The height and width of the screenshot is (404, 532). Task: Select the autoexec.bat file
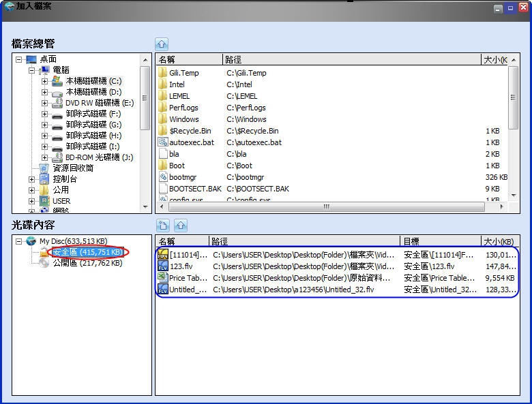(x=191, y=142)
